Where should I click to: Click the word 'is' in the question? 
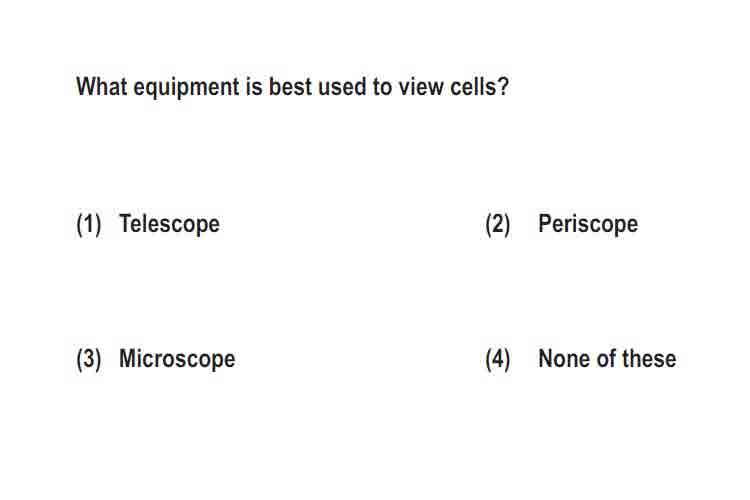pyautogui.click(x=254, y=87)
